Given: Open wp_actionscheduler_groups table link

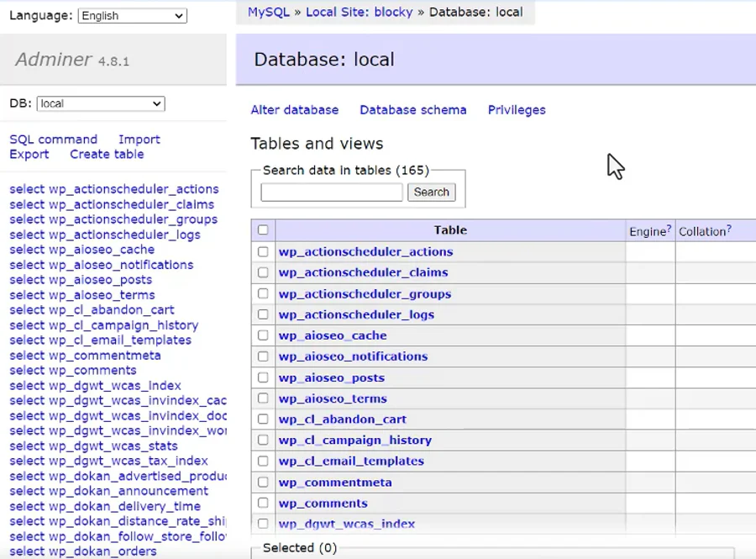Looking at the screenshot, I should click(x=365, y=293).
